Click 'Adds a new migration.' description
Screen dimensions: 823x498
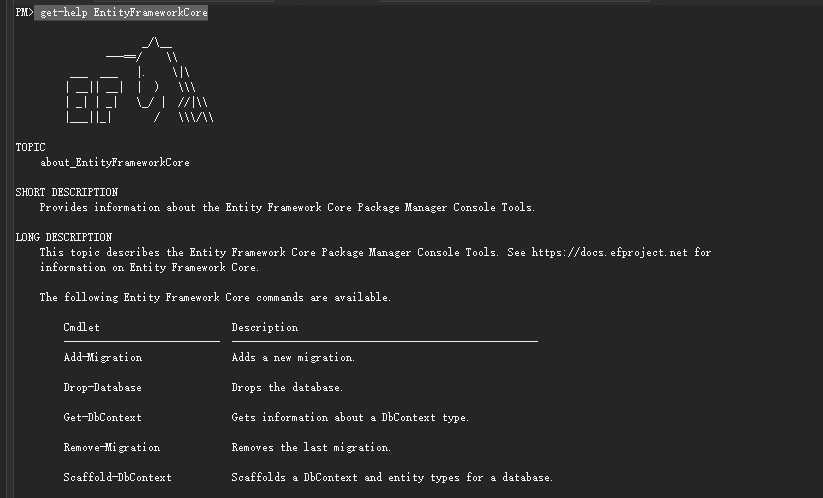click(293, 357)
